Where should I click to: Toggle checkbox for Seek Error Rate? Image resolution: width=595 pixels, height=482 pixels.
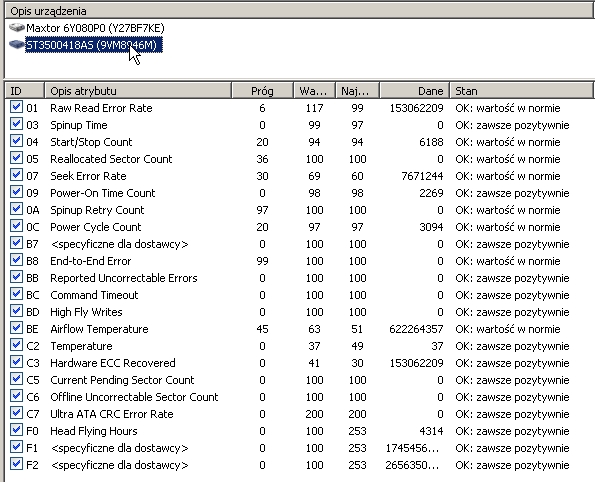coord(16,175)
